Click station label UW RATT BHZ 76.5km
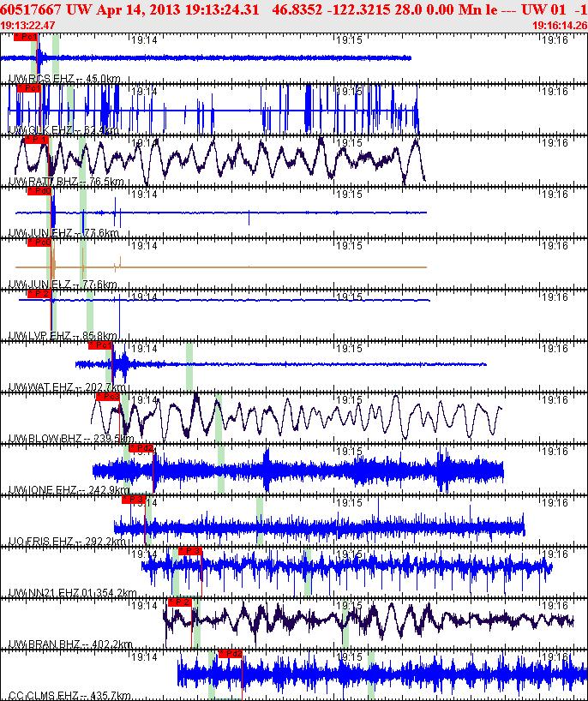The image size is (588, 701). pos(66,182)
